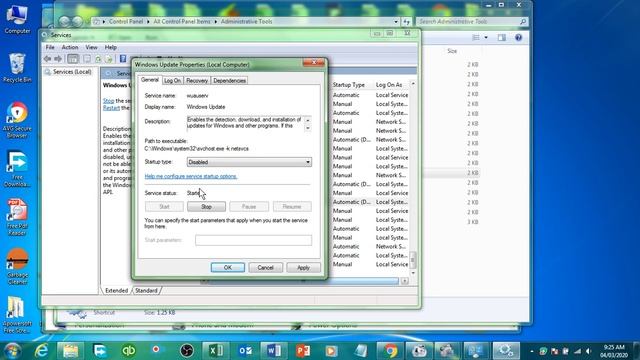Viewport: 640px width, 360px height.
Task: Select the General tab
Action: click(x=150, y=80)
